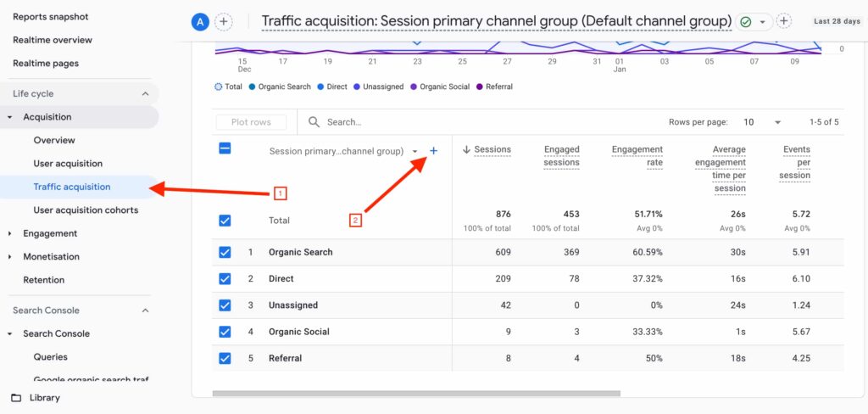Open the Retention report
The height and width of the screenshot is (414, 868).
point(44,280)
